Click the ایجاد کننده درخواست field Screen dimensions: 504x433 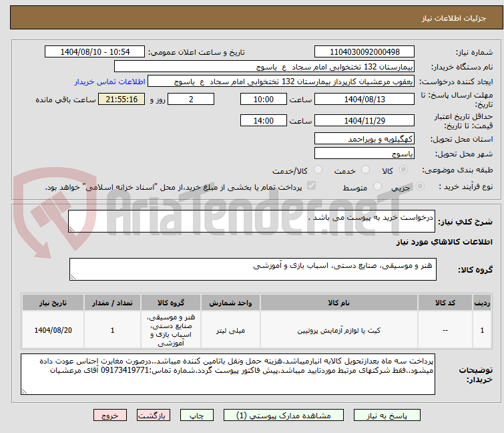281,82
